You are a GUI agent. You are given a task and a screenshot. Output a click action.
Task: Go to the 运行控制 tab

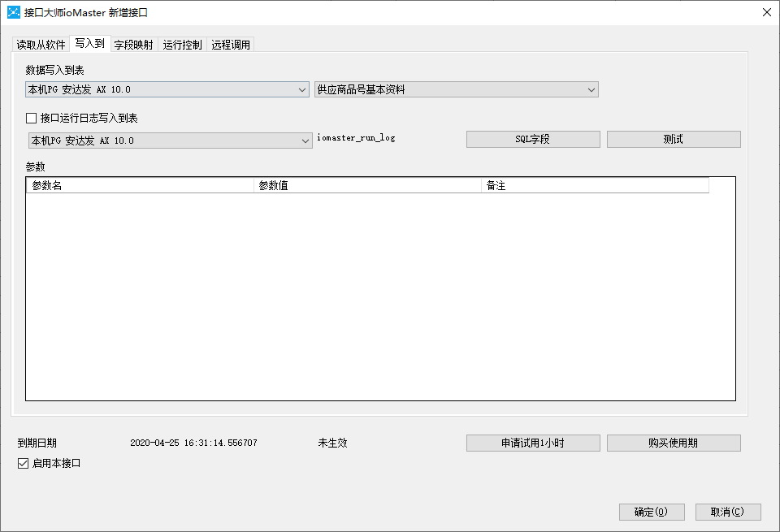coord(182,45)
